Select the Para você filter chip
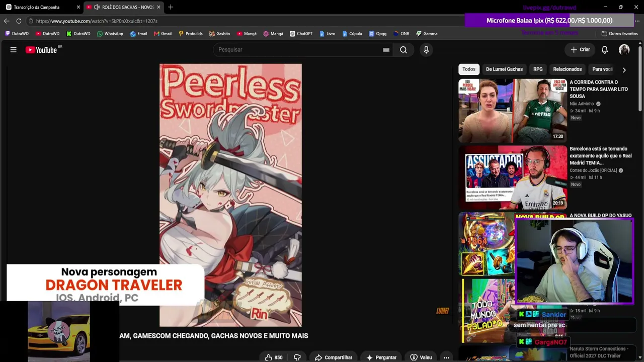Screen dimensions: 644x362 point(602,69)
